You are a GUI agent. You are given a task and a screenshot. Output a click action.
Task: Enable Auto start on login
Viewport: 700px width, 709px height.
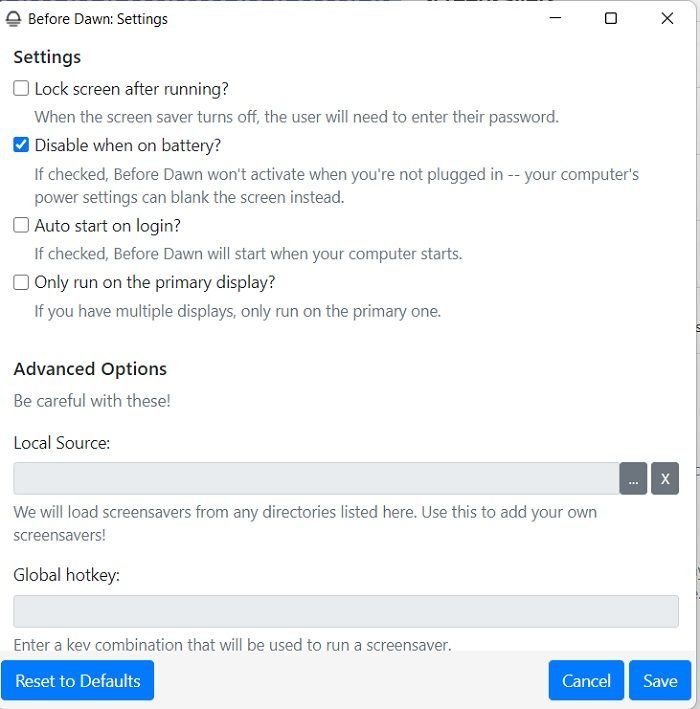coord(21,226)
